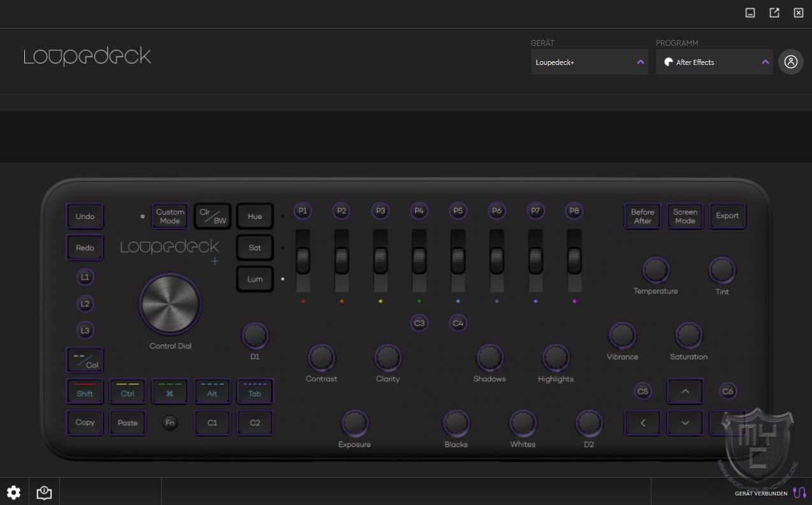Viewport: 812px width, 505px height.
Task: Click the Paste button
Action: [127, 423]
